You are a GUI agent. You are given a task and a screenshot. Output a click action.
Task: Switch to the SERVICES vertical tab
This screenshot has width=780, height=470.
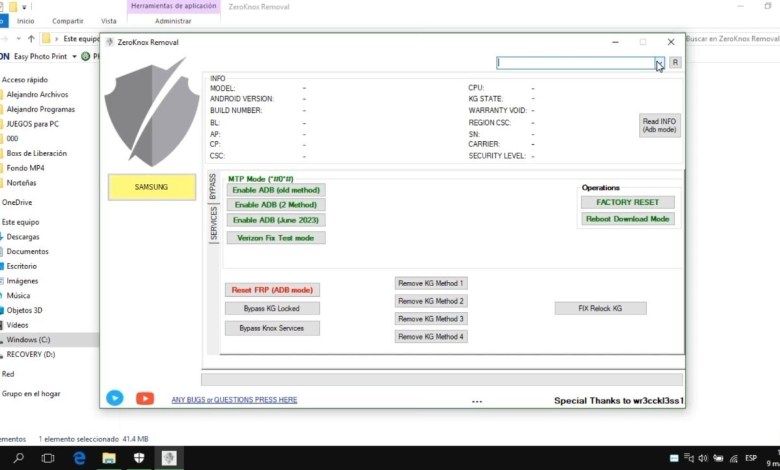click(213, 223)
